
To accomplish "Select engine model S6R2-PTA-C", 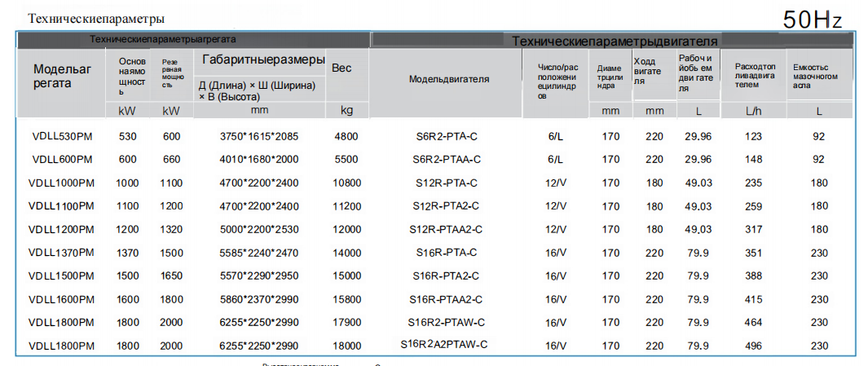I will [447, 136].
